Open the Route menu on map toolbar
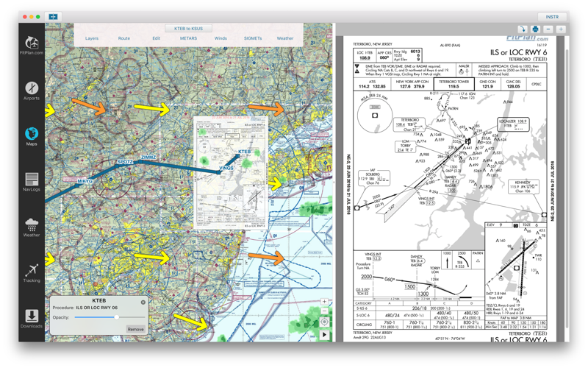Viewport: 588px width, 368px height. click(x=124, y=38)
